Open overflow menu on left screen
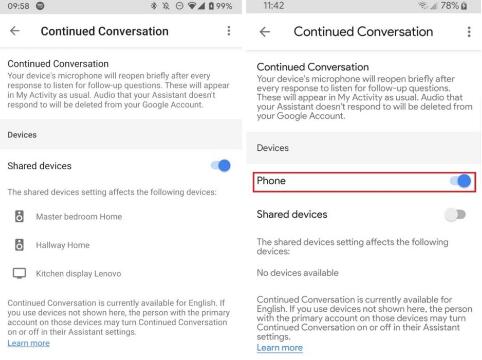This screenshot has width=482, height=360. pos(229,31)
